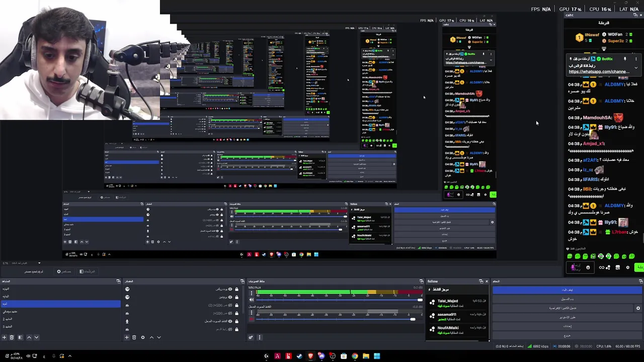This screenshot has width=644, height=362.
Task: Open second mixer channel three-dot options menu
Action: 252,312
